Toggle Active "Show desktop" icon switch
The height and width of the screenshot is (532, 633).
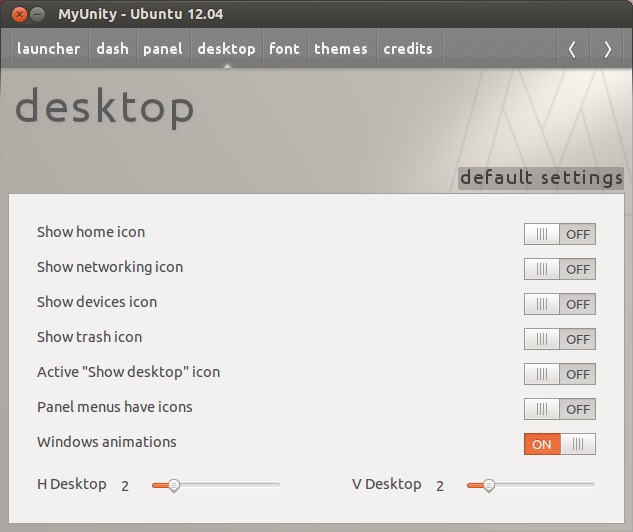[x=560, y=374]
